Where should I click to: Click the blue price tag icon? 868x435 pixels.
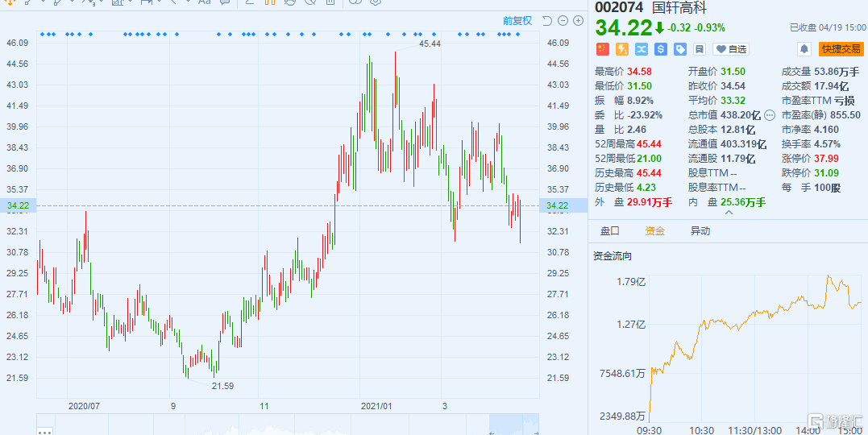[x=680, y=49]
